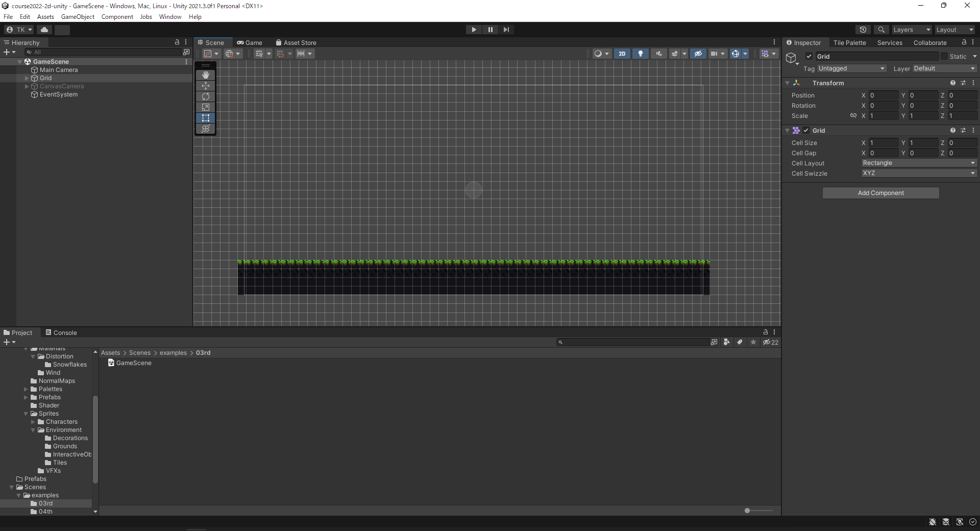Click the Pause button
980x531 pixels.
[490, 30]
